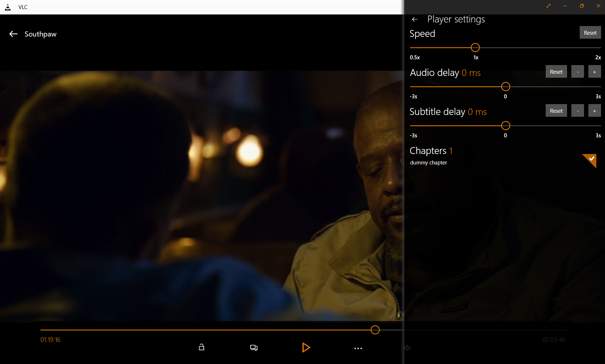Minimize the VLC window
This screenshot has height=364, width=605.
(x=565, y=6)
